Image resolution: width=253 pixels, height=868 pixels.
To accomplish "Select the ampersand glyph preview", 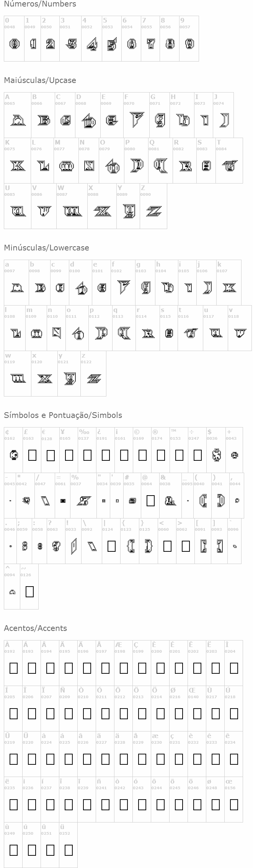I will tap(170, 500).
